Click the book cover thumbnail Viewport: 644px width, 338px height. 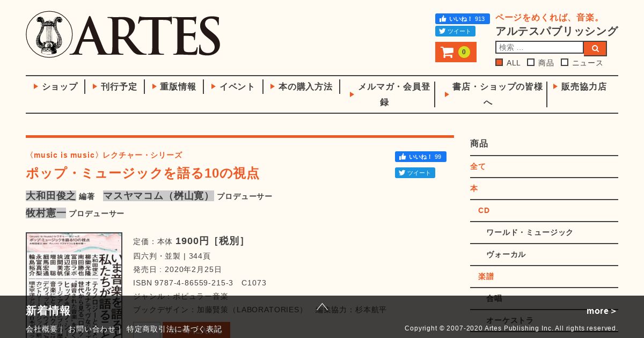(x=74, y=285)
